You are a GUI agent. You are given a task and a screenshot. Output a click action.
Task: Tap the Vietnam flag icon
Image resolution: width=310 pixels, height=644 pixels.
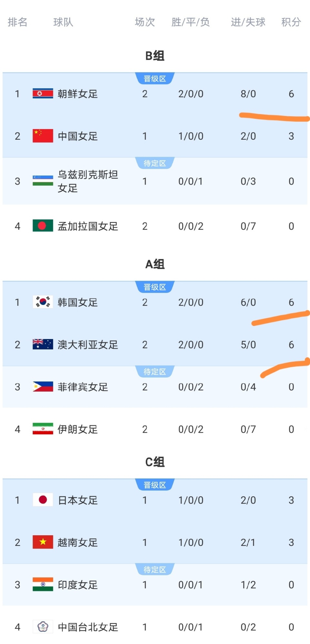43,542
